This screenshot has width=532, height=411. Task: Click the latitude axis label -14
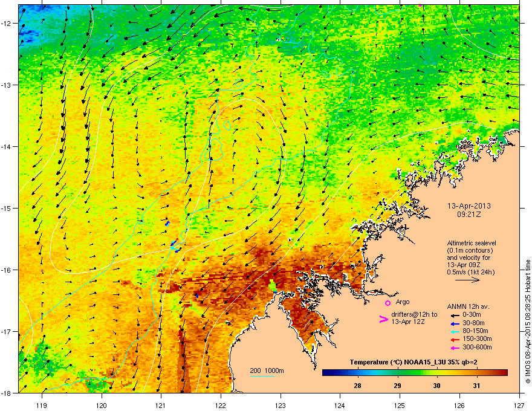[x=6, y=146]
